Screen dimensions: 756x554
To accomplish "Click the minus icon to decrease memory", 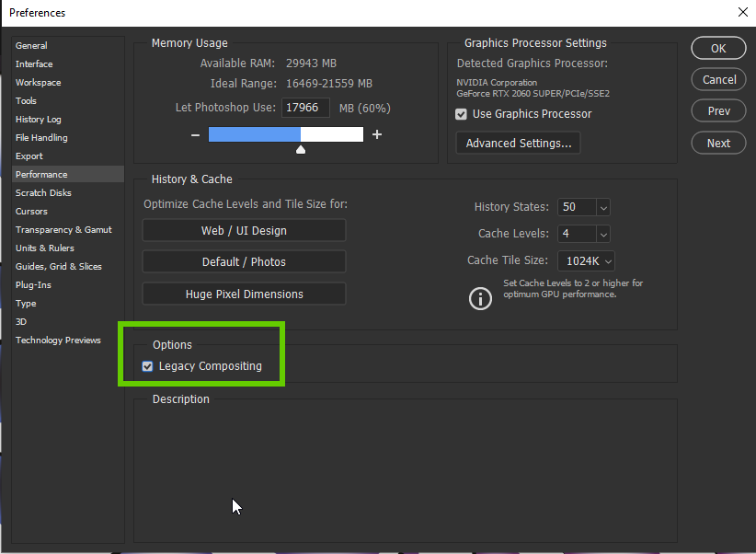I will click(x=195, y=135).
